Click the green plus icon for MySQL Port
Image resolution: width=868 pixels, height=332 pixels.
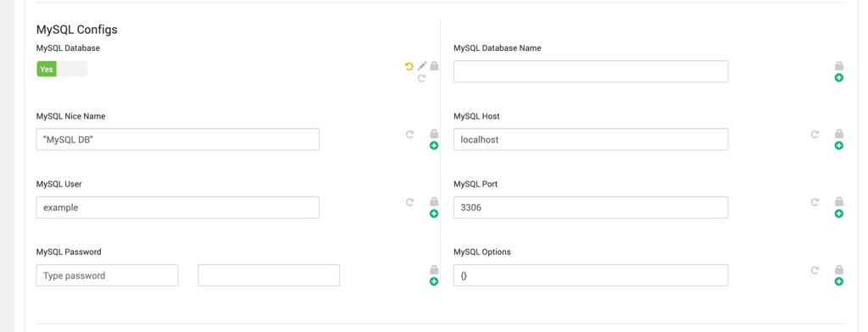tap(839, 213)
